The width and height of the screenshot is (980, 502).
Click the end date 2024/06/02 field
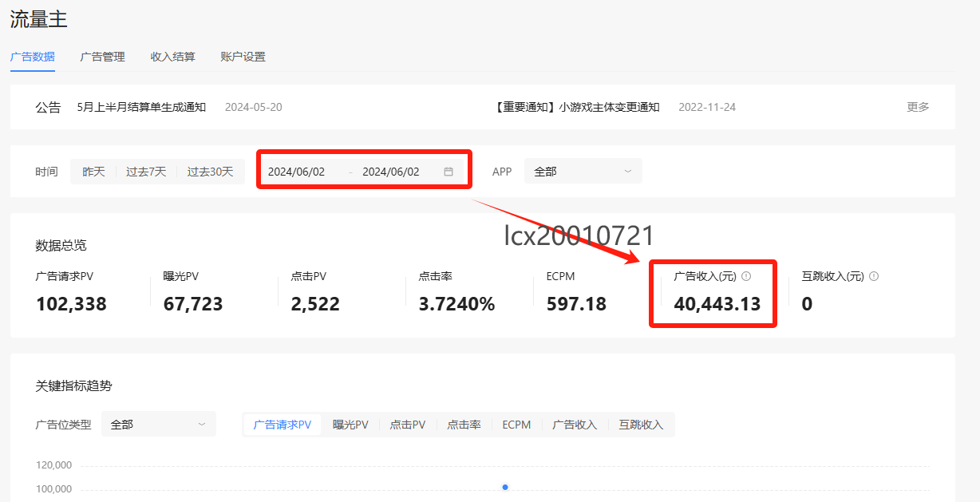point(391,172)
